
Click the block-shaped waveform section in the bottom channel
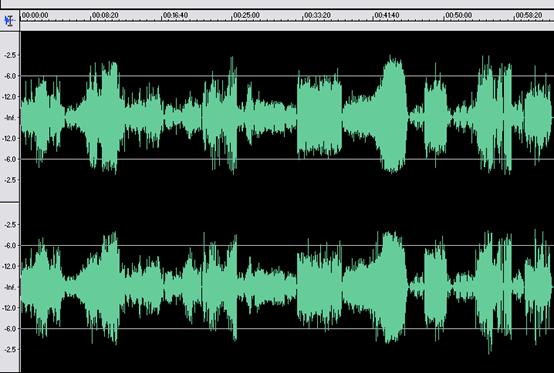pyautogui.click(x=319, y=287)
